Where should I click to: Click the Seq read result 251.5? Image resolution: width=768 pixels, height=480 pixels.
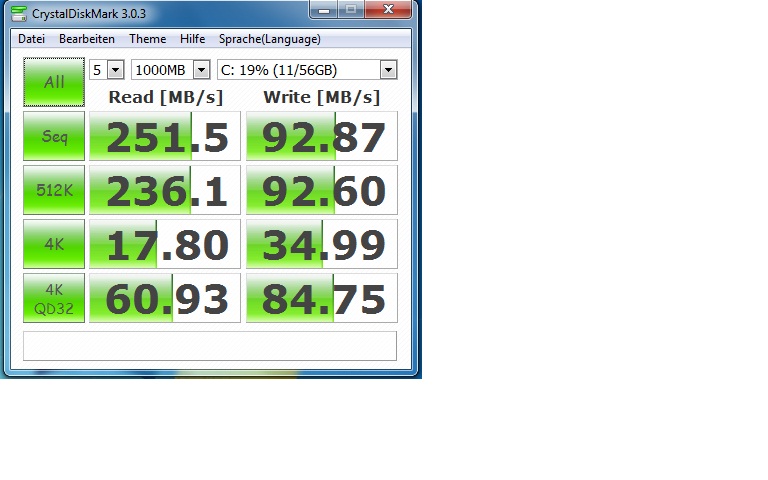pyautogui.click(x=165, y=136)
